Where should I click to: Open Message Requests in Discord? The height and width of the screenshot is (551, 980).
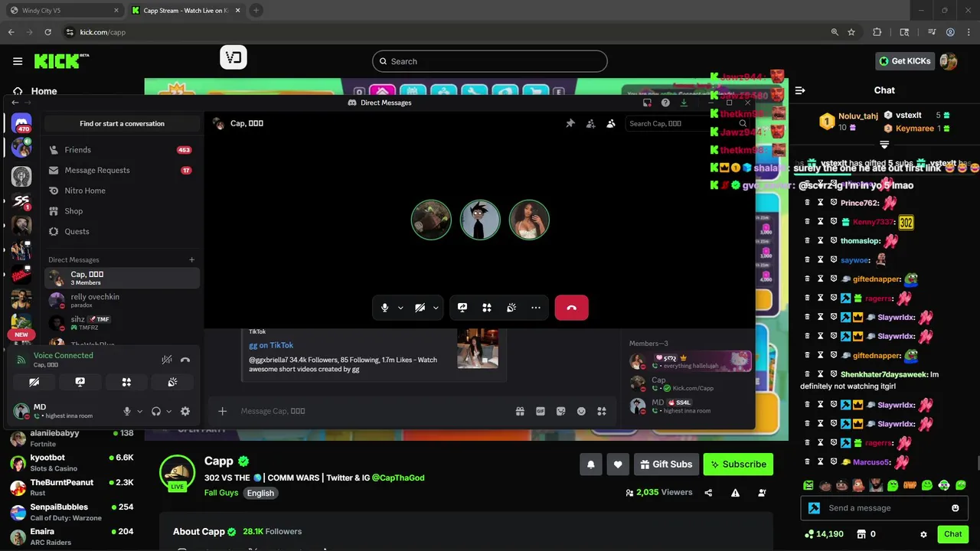tap(122, 170)
